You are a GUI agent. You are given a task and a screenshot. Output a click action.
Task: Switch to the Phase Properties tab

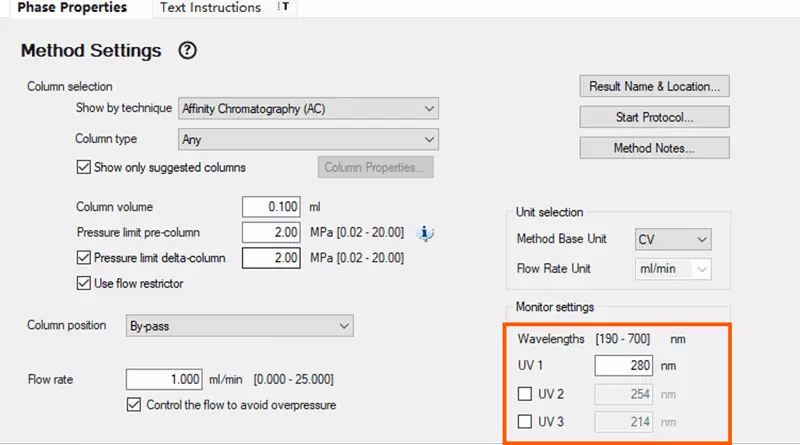(72, 8)
